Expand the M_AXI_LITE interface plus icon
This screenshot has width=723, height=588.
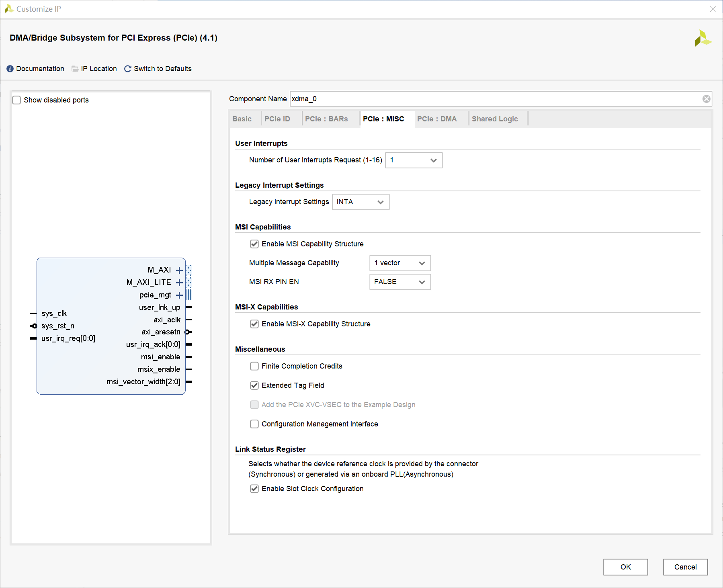coord(179,283)
